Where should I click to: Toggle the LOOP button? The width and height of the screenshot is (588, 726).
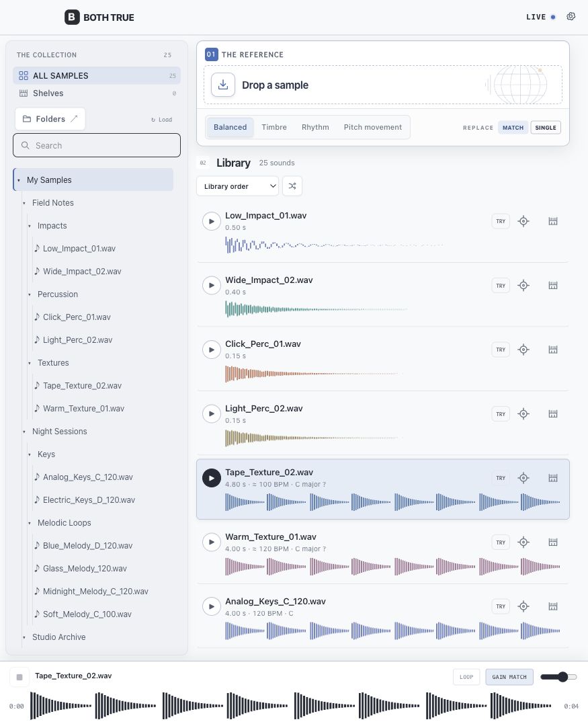[x=466, y=677]
